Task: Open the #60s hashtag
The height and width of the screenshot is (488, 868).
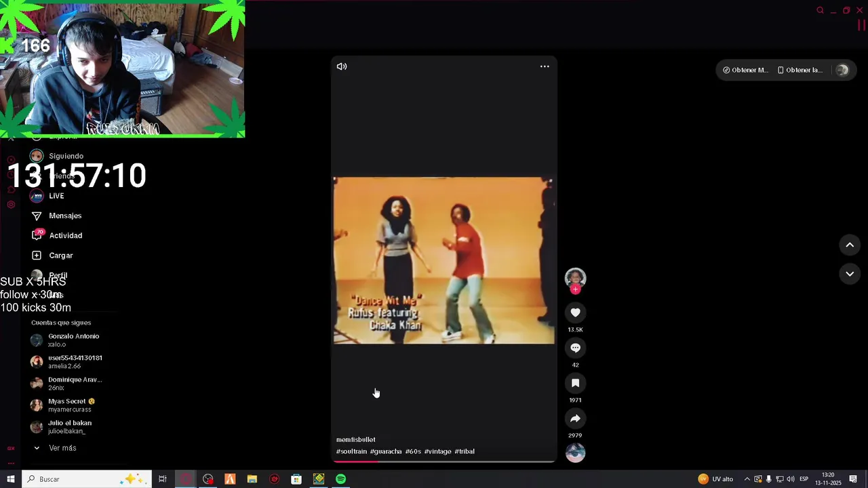Action: click(413, 451)
